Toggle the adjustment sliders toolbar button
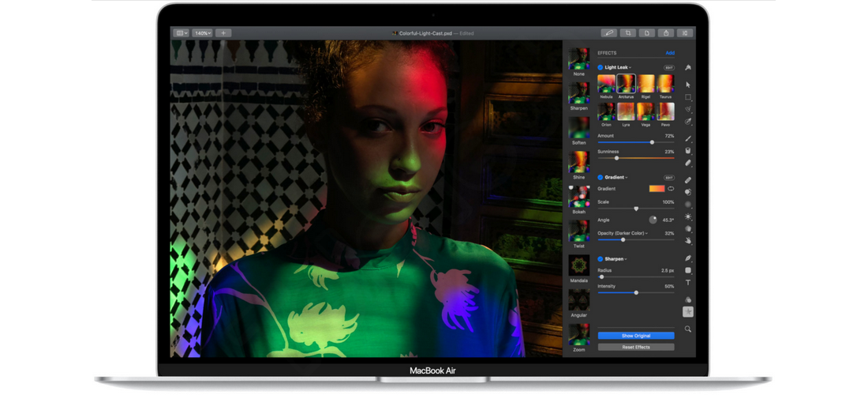868x395 pixels. (x=685, y=33)
